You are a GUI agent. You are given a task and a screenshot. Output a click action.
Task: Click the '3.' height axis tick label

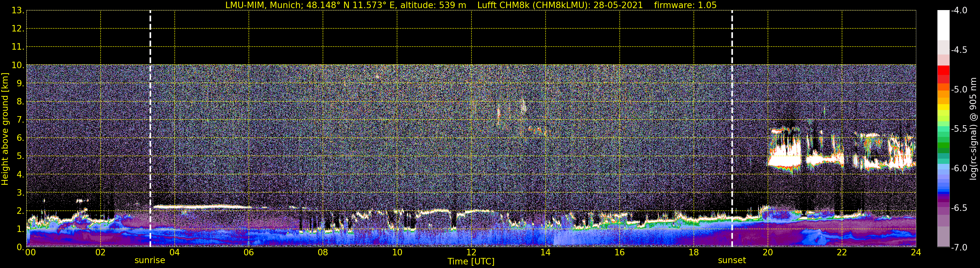[x=20, y=193]
